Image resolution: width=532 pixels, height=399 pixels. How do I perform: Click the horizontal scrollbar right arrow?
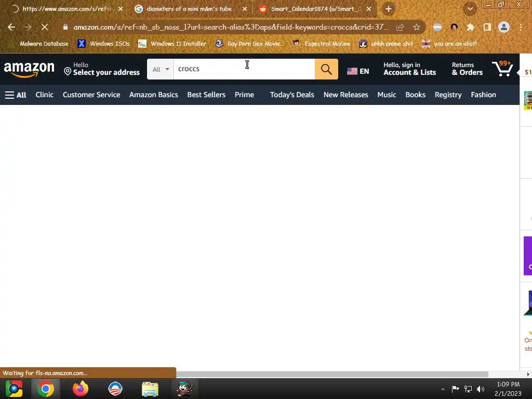coord(528,374)
